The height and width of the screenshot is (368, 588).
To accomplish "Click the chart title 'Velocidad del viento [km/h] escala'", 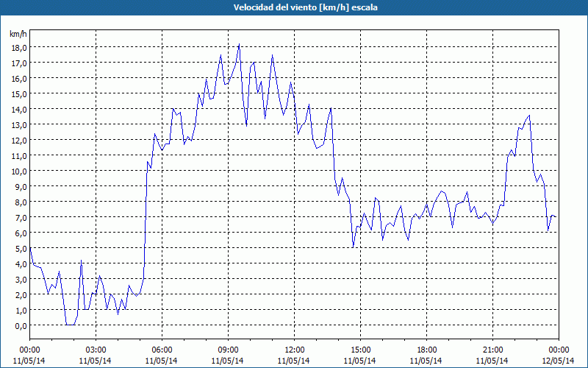I will (305, 7).
